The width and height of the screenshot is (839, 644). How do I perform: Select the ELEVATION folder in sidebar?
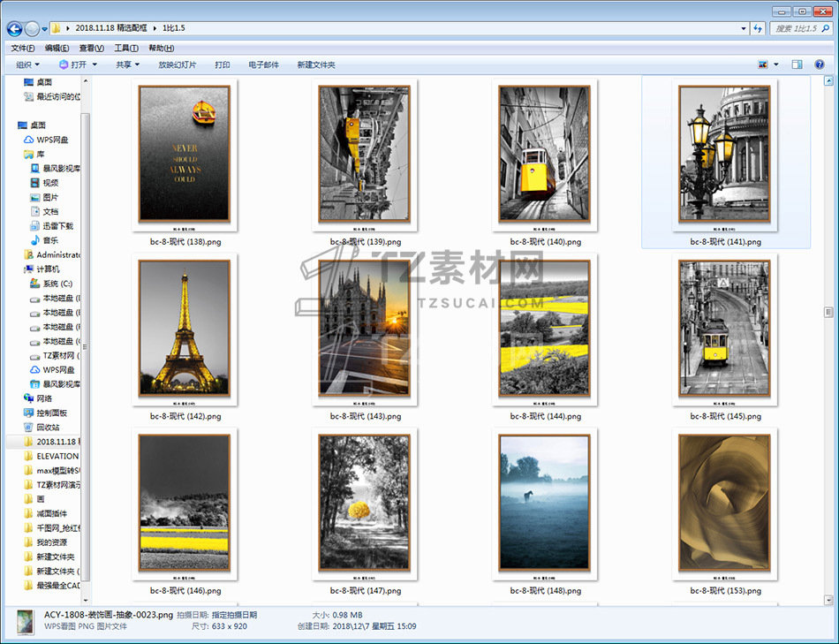pyautogui.click(x=57, y=456)
